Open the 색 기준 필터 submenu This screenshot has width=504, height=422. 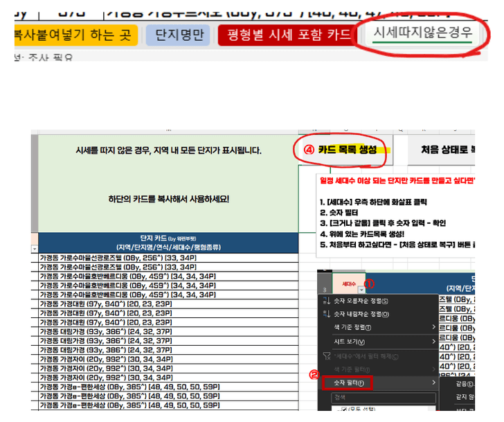tap(378, 369)
